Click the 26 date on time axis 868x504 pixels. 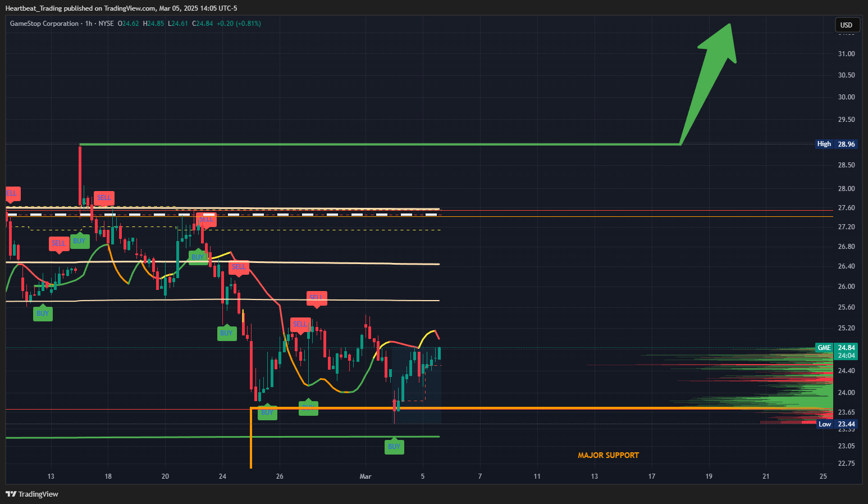pyautogui.click(x=280, y=476)
